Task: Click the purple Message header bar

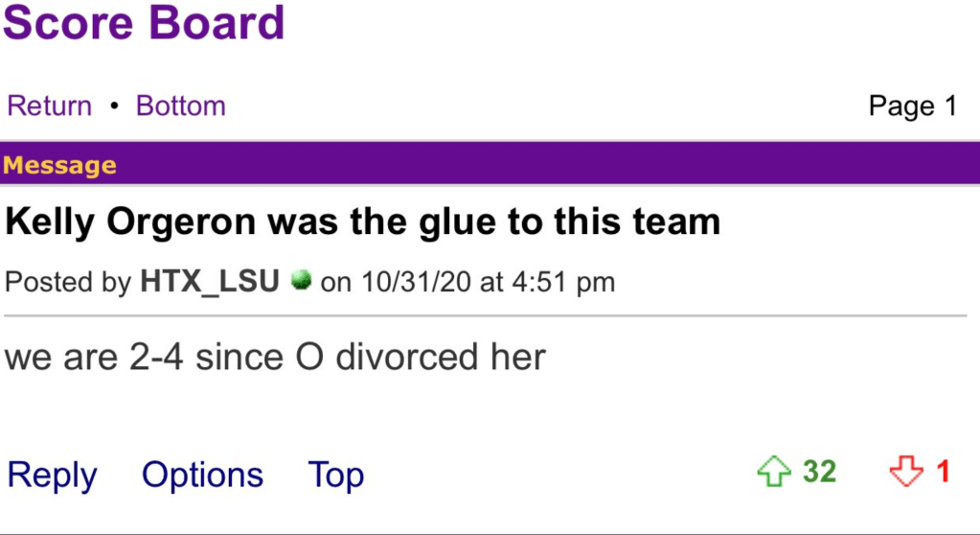Action: click(490, 165)
